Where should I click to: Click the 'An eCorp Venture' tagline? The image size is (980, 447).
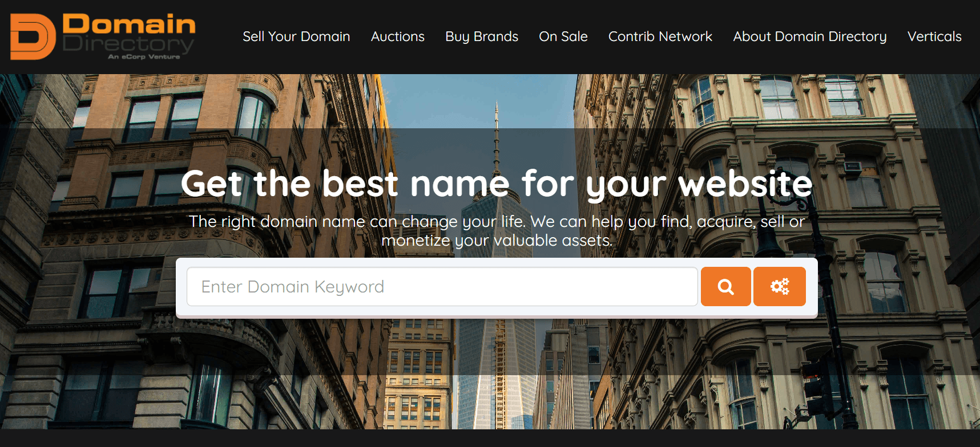tap(144, 56)
